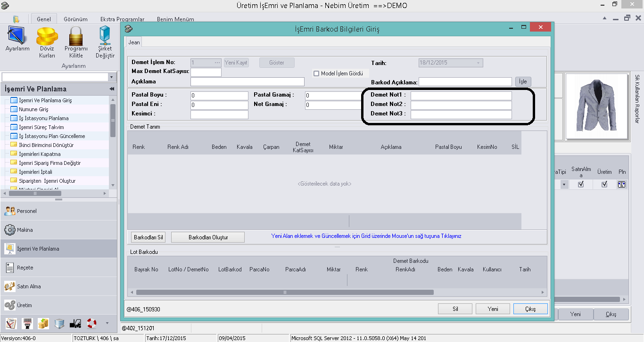Expand the overflow arrow after bottom icon strip
Screen dimensions: 644x342
pyautogui.click(x=107, y=323)
